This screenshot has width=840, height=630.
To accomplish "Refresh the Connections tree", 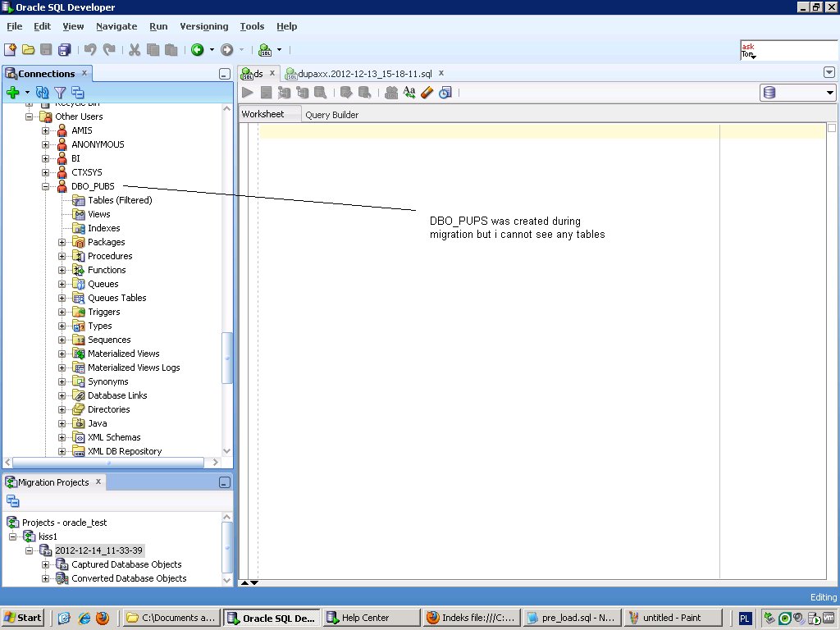I will point(42,92).
